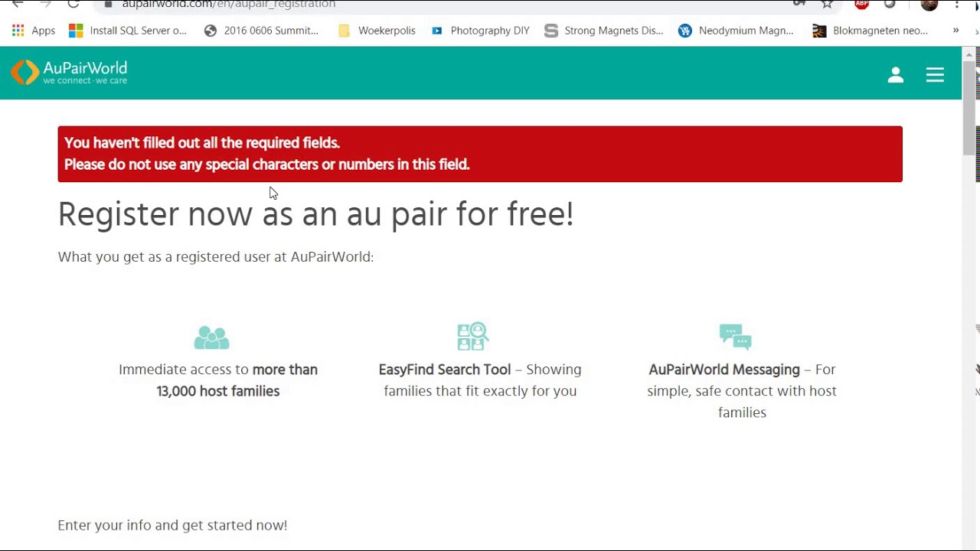Click the browser reload button

tap(73, 4)
